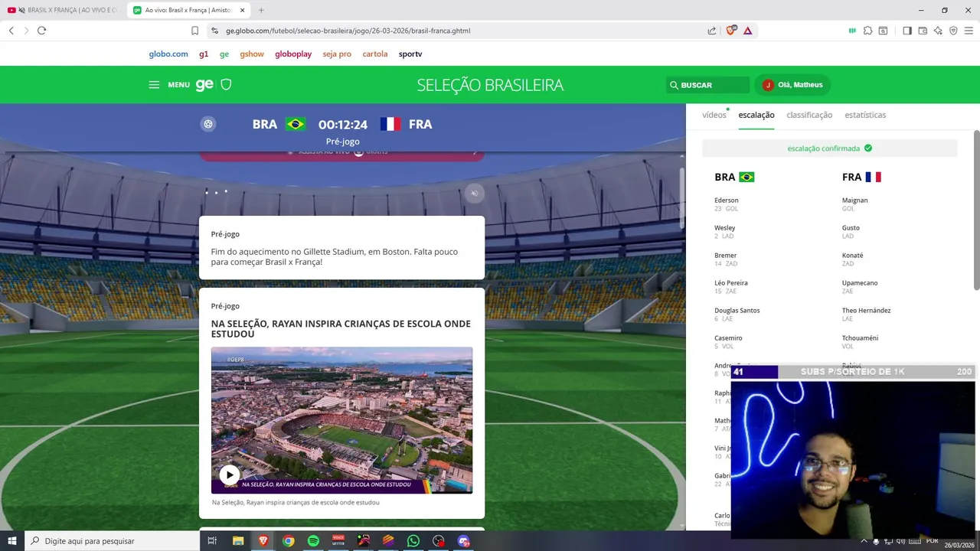Play the Rayan school video

tap(229, 474)
